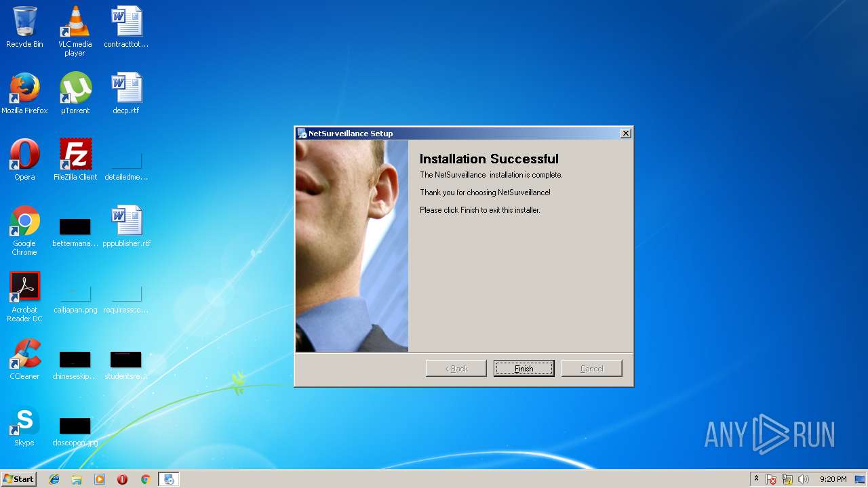This screenshot has width=868, height=488.
Task: Click the Finish button in the installer
Action: point(524,368)
